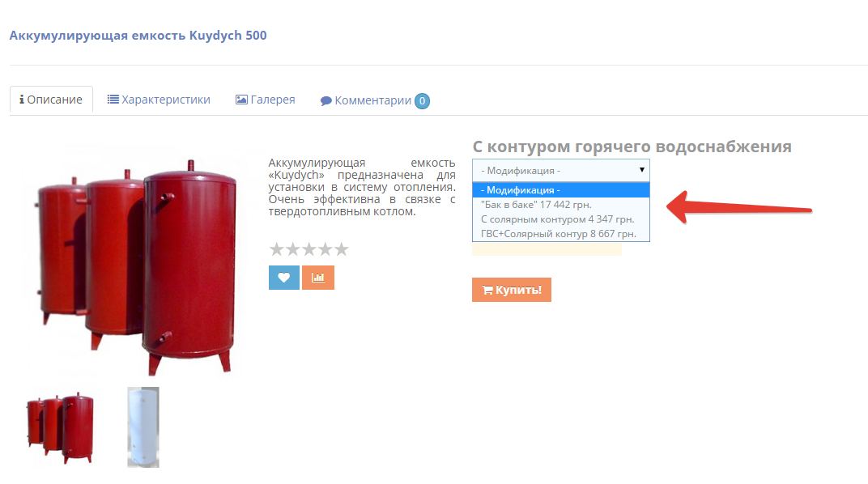Viewport: 868px width, 484px height.
Task: Click the Купить! button
Action: click(512, 290)
